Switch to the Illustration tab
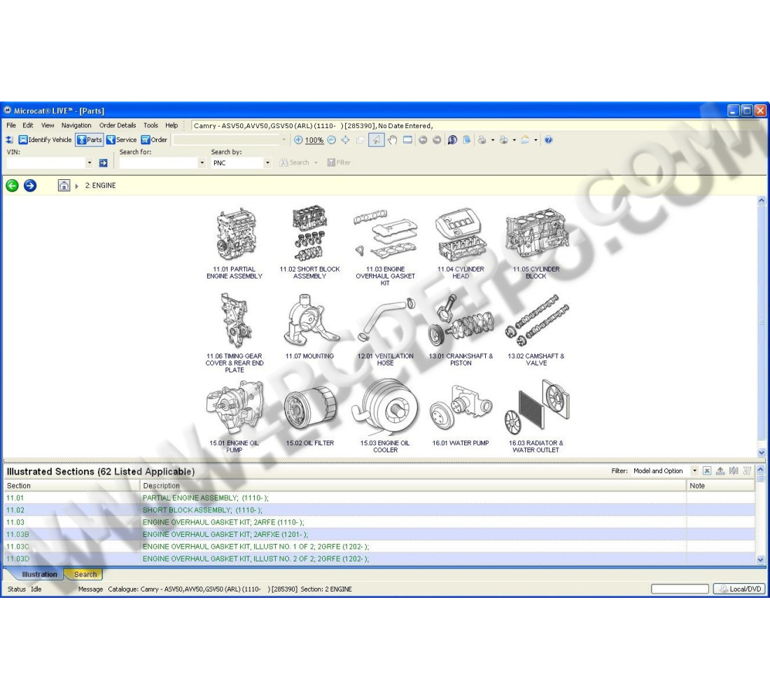This screenshot has width=770, height=700. (38, 574)
